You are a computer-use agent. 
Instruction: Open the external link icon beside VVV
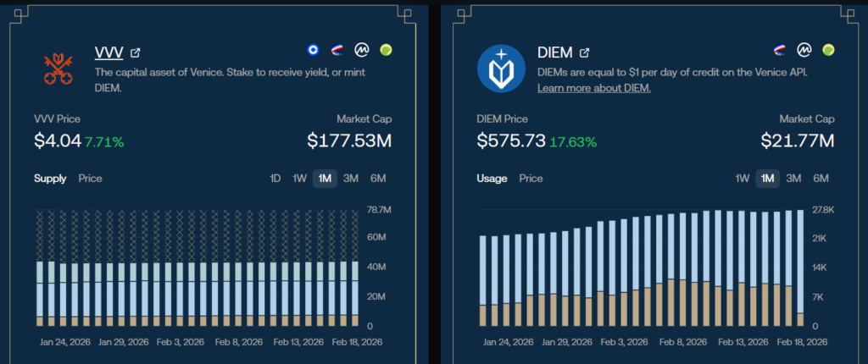(x=136, y=53)
